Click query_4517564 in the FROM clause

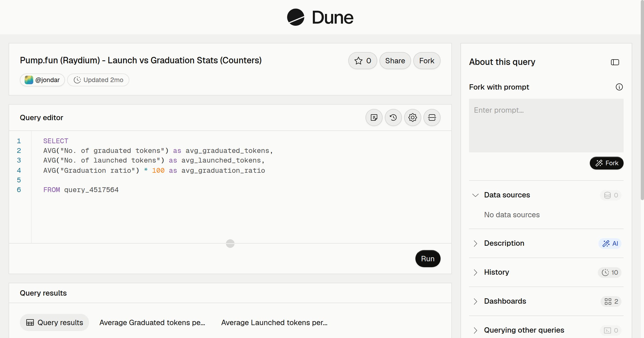[91, 190]
